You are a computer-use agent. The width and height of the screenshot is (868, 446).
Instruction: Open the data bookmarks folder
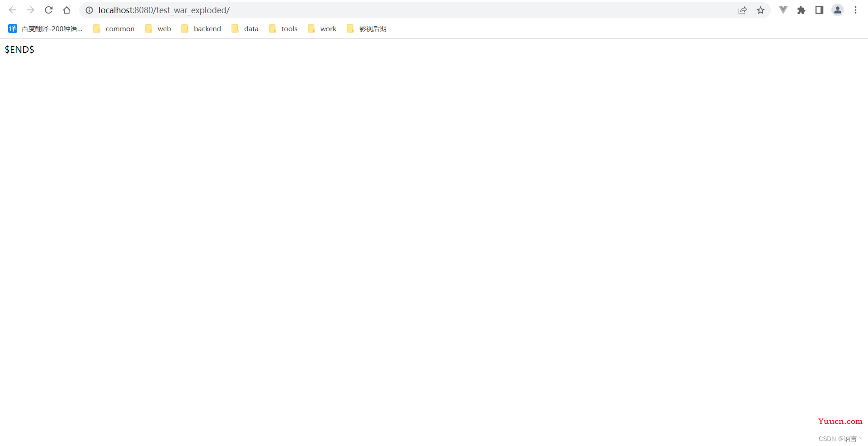coord(245,28)
